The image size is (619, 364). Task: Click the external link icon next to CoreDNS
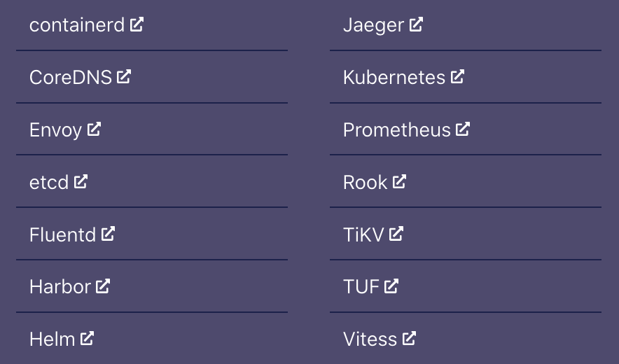click(x=124, y=76)
